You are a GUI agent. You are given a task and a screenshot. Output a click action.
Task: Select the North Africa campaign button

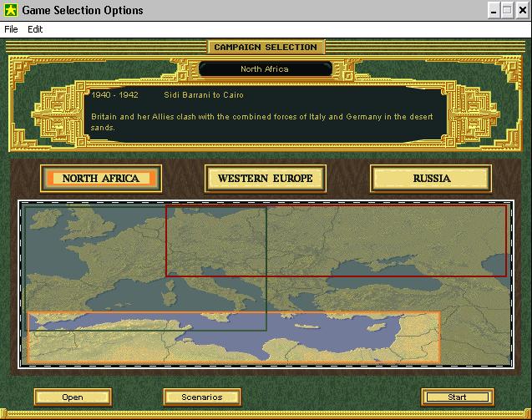point(101,179)
